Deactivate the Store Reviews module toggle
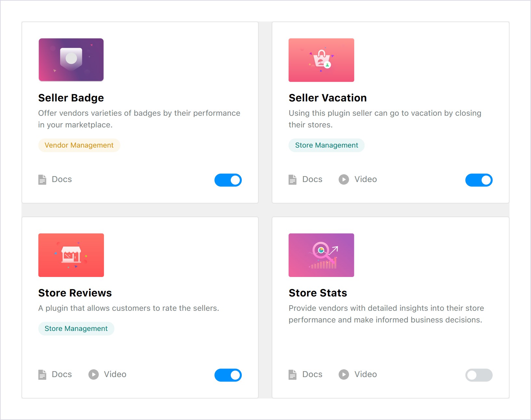The image size is (531, 420). 228,375
